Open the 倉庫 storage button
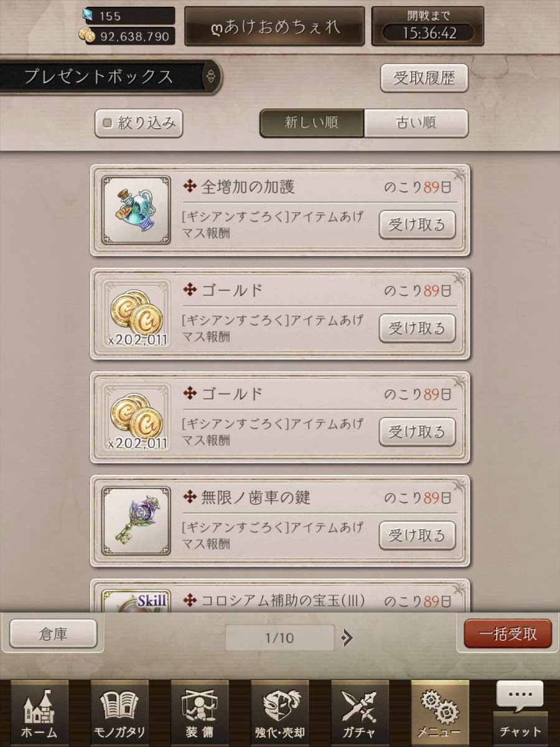 (x=54, y=634)
